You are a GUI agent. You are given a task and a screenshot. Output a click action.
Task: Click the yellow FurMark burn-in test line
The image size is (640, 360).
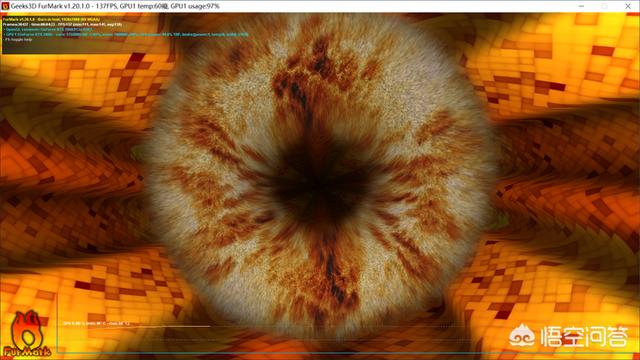[51, 19]
